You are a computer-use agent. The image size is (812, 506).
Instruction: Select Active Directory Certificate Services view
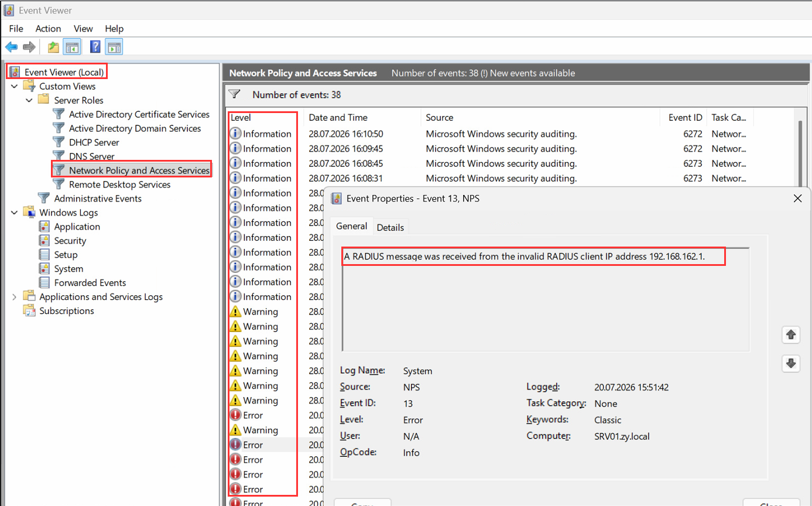(x=139, y=114)
